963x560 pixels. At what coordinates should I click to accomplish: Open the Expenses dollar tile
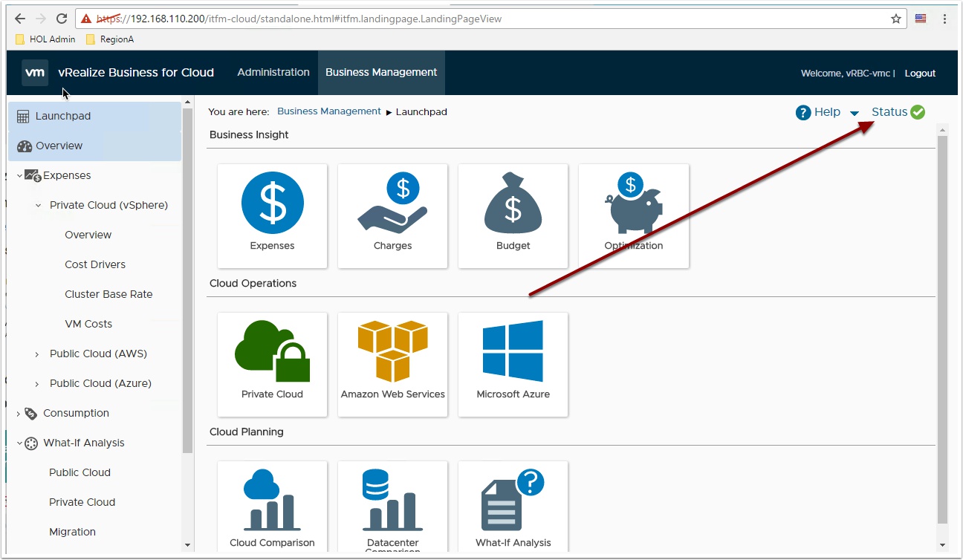click(x=273, y=216)
